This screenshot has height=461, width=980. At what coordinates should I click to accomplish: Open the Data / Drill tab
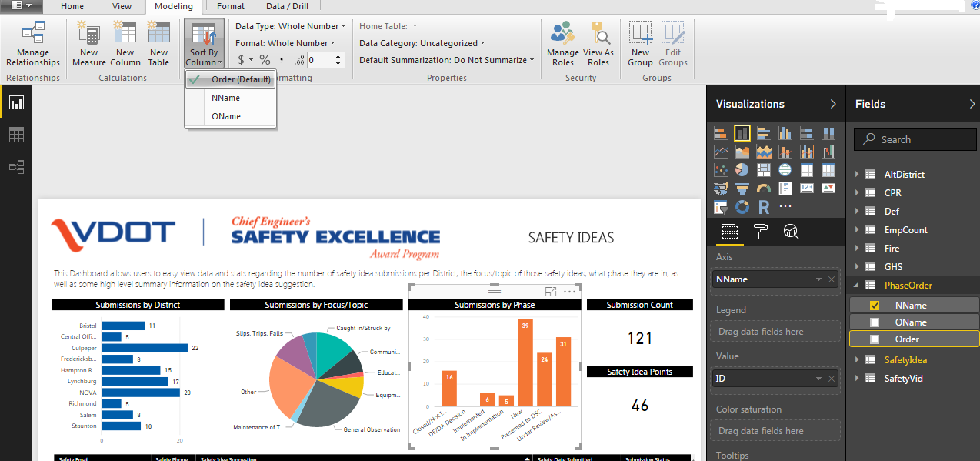[287, 6]
